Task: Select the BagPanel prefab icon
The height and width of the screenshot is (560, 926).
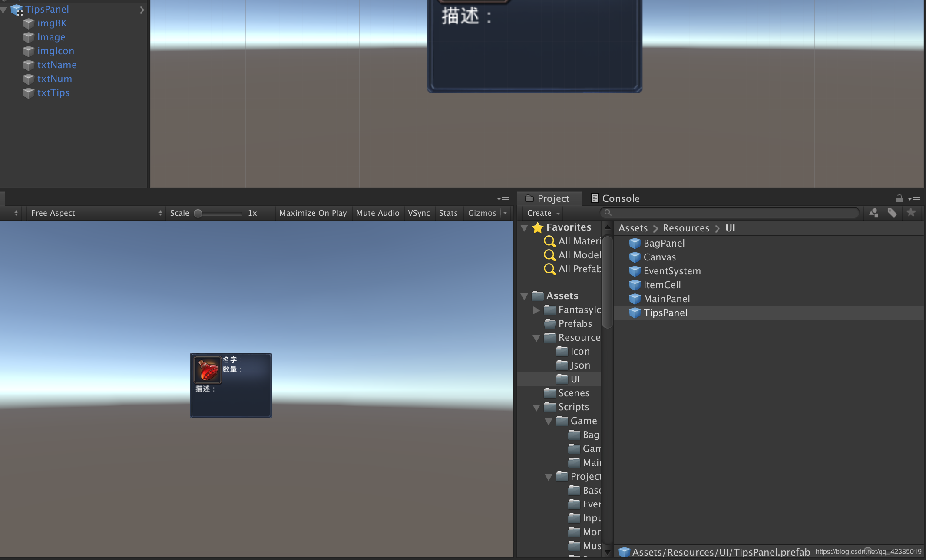Action: pyautogui.click(x=634, y=243)
